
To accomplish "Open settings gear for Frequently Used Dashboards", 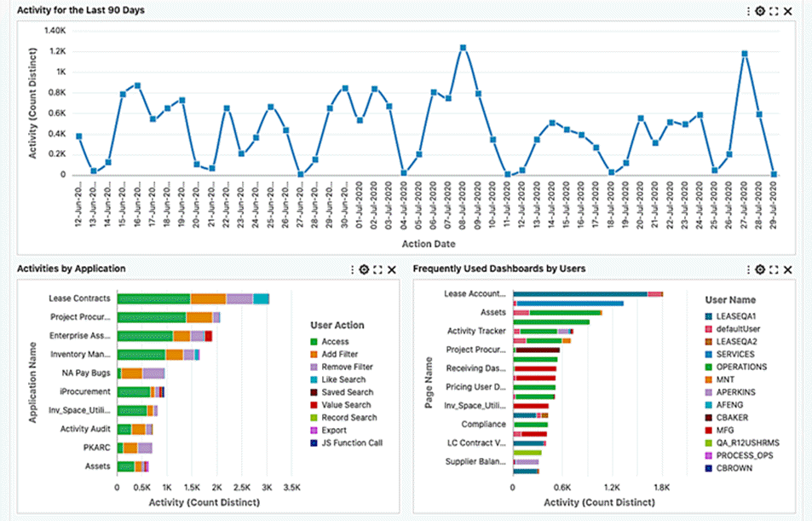I will (760, 269).
